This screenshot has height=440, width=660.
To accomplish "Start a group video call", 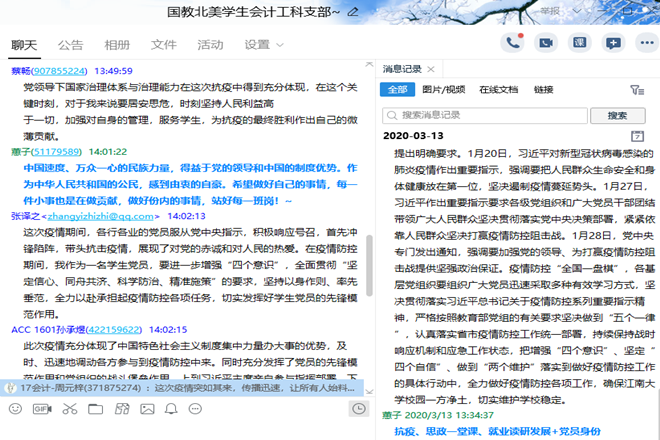I will coord(547,43).
